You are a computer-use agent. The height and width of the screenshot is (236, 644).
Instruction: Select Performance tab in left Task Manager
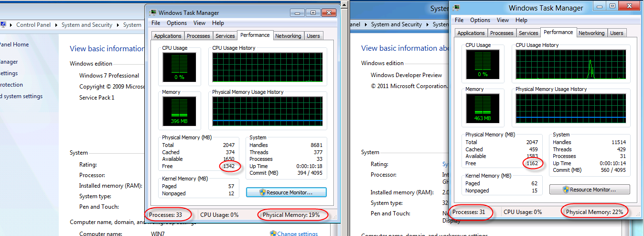(255, 35)
